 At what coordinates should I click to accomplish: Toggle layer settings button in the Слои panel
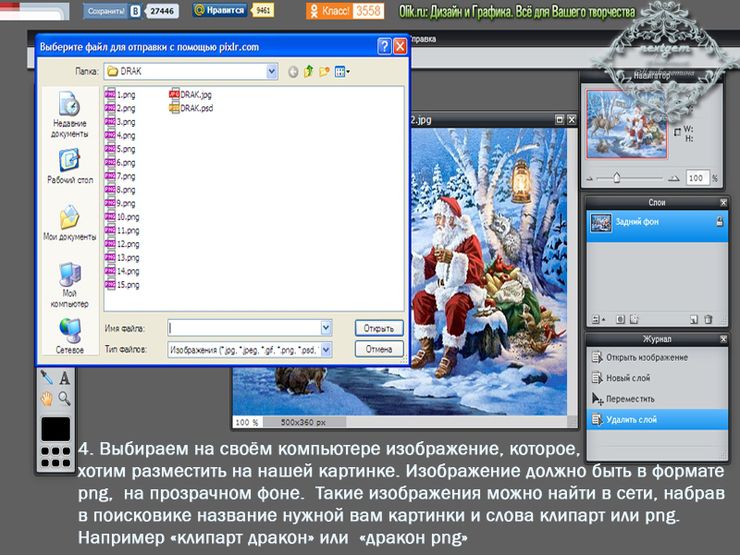(598, 320)
